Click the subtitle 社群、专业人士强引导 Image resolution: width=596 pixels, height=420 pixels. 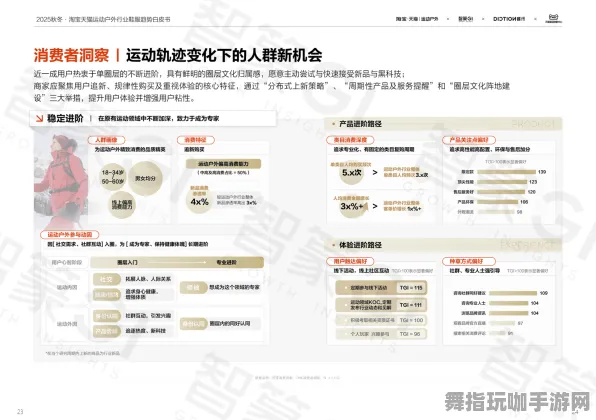coord(474,271)
